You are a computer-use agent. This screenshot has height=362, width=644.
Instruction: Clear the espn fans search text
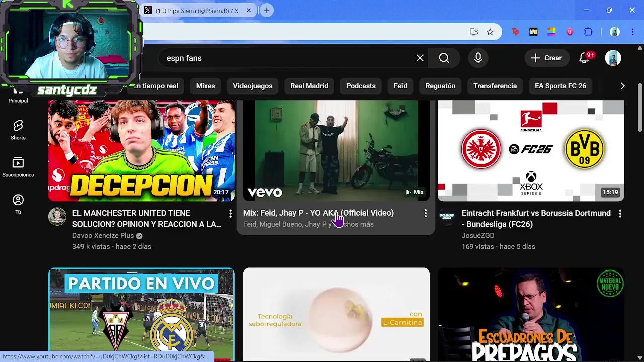click(420, 58)
